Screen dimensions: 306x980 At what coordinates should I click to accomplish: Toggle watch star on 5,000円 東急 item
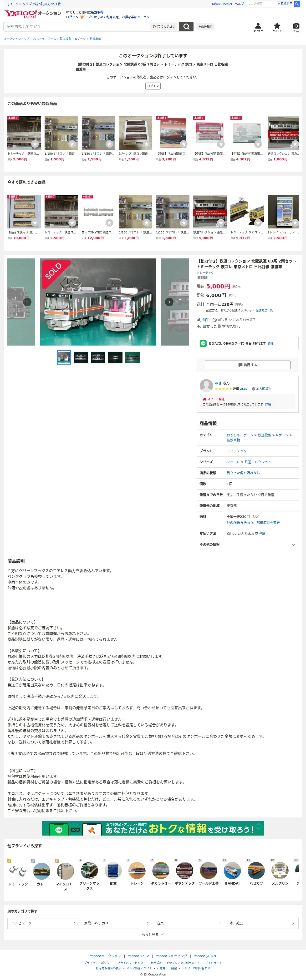(221, 223)
